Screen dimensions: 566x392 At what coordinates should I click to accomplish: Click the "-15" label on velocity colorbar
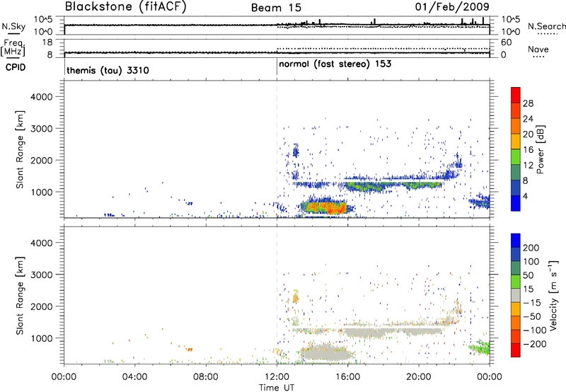click(x=532, y=303)
